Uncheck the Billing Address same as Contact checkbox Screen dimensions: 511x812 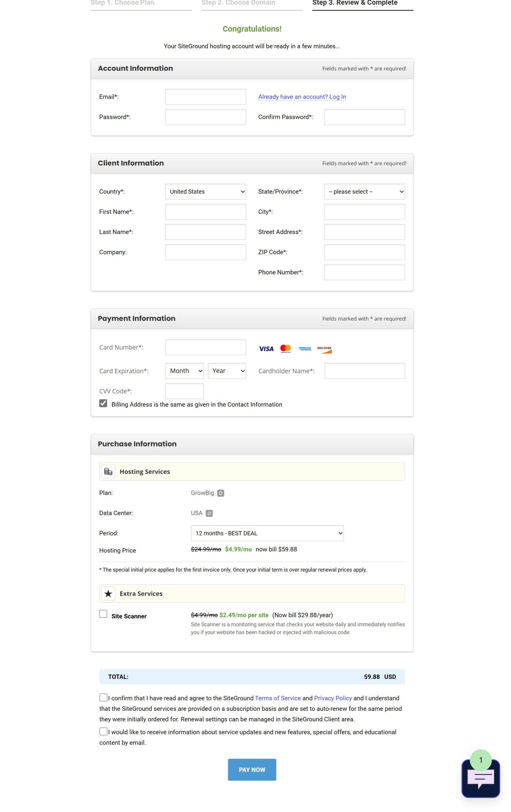click(103, 403)
